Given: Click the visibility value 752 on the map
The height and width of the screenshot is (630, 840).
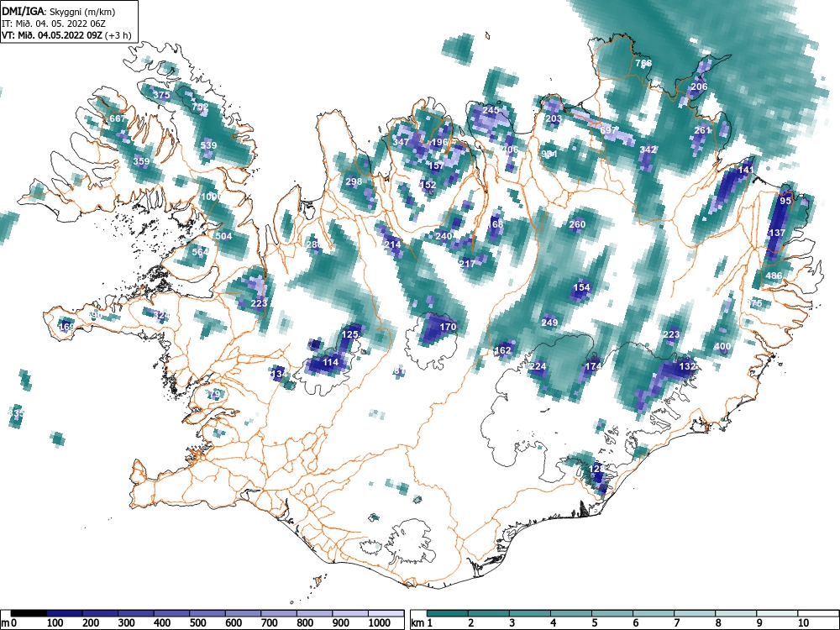Looking at the screenshot, I should [x=200, y=108].
